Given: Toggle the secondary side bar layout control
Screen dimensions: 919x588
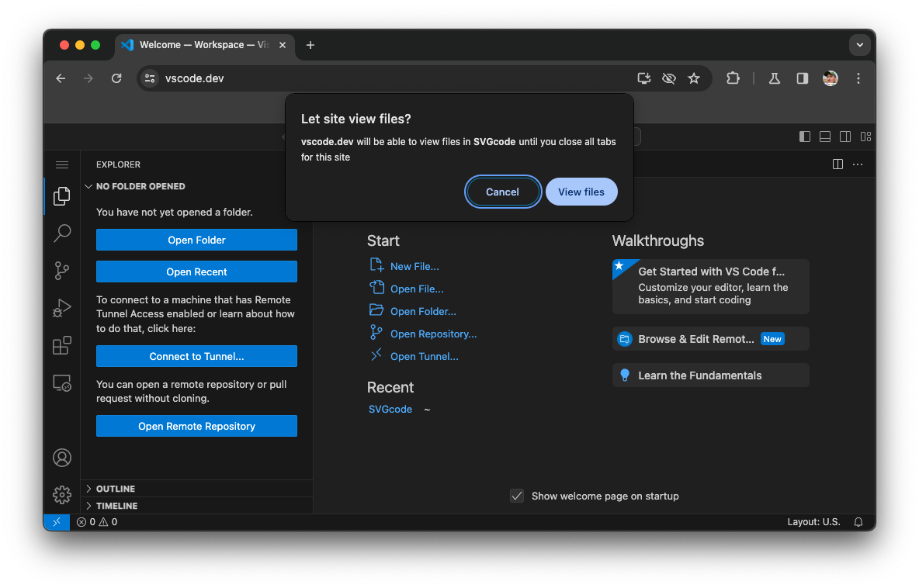Looking at the screenshot, I should pos(844,136).
